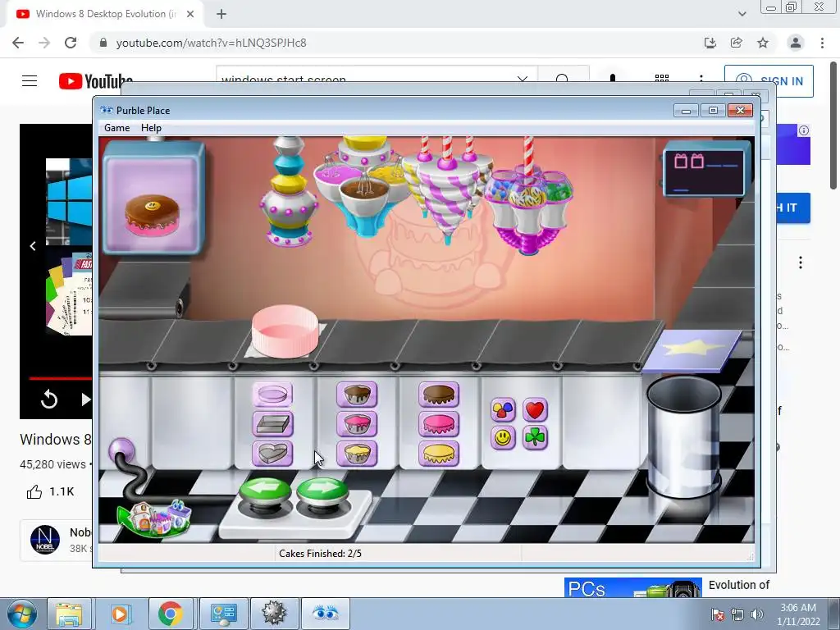The width and height of the screenshot is (840, 630).
Task: Add red heart decoration
Action: 535,410
